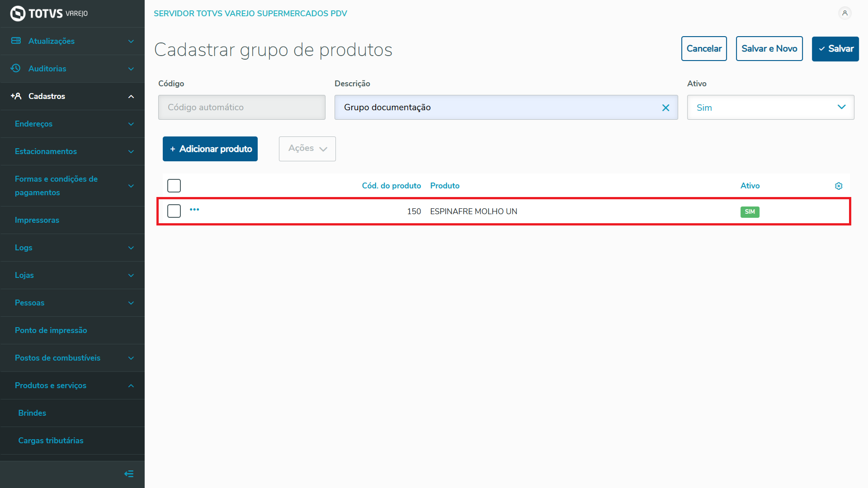The width and height of the screenshot is (868, 488).
Task: Open the Ativo Sim dropdown
Action: pos(770,108)
